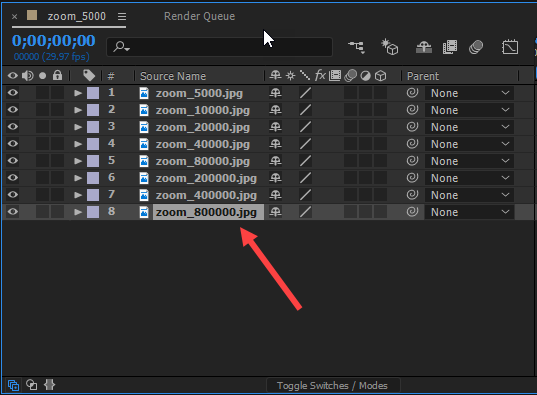Expand layer 2 zoom_10000.jpg properties
The height and width of the screenshot is (395, 537).
coord(78,110)
